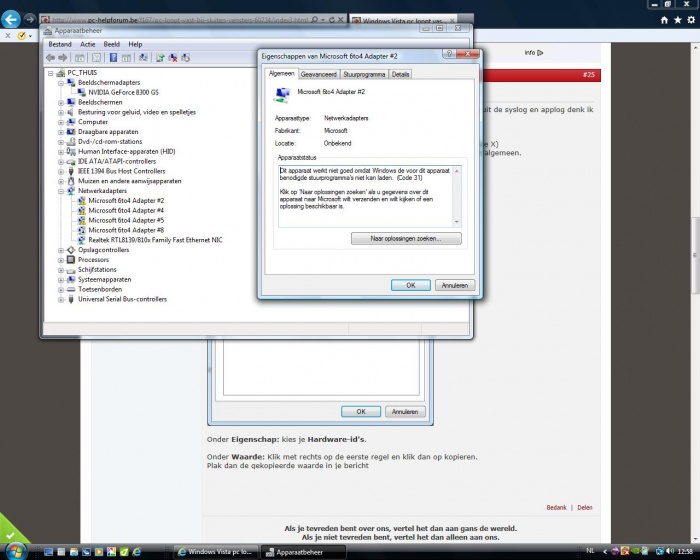Open the Windows Start orb
This screenshot has height=560, width=700.
coord(15,551)
